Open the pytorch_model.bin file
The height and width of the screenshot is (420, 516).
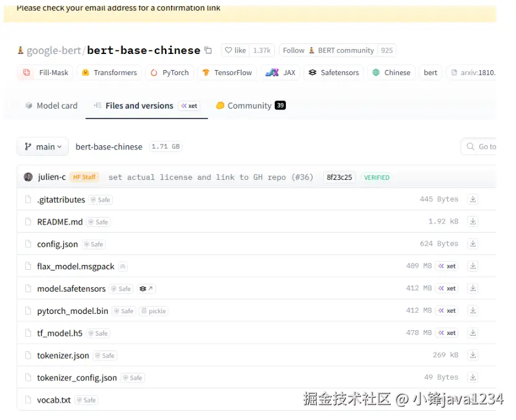point(73,311)
